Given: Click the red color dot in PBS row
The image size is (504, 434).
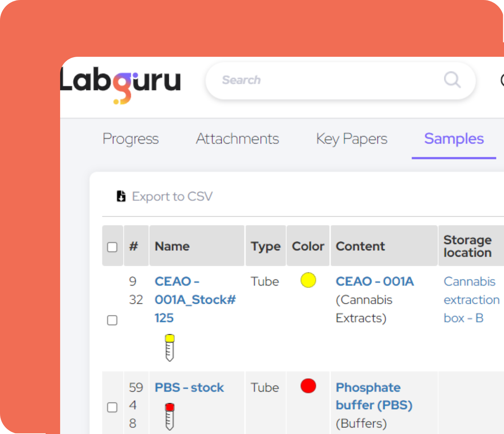Looking at the screenshot, I should 308,386.
